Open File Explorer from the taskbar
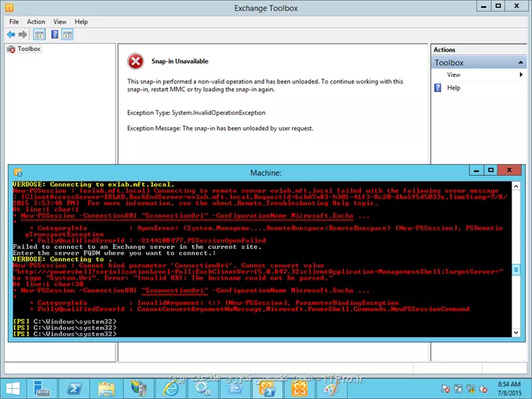 (x=107, y=389)
